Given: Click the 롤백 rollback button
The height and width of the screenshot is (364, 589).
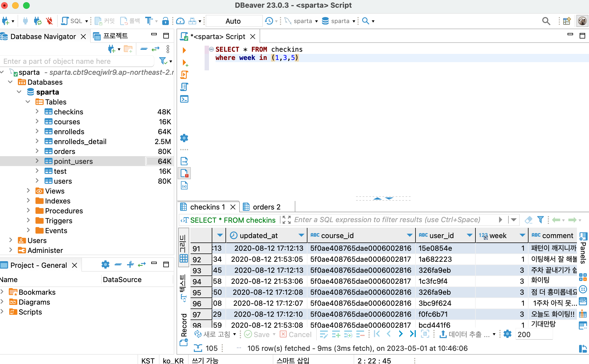Looking at the screenshot, I should [x=130, y=21].
